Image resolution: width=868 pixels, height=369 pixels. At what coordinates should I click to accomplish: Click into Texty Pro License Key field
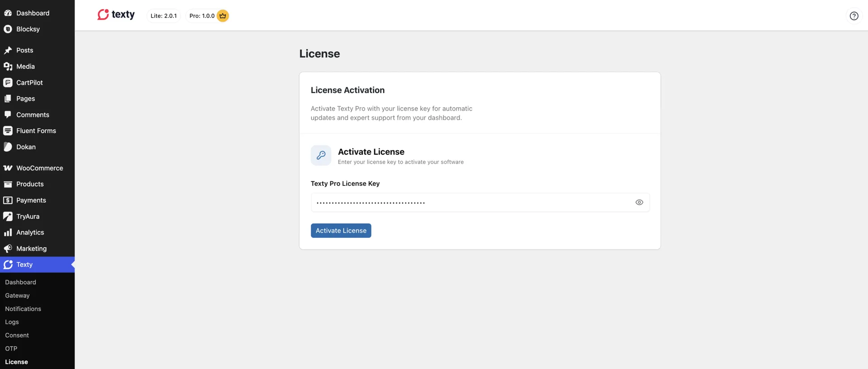(480, 203)
